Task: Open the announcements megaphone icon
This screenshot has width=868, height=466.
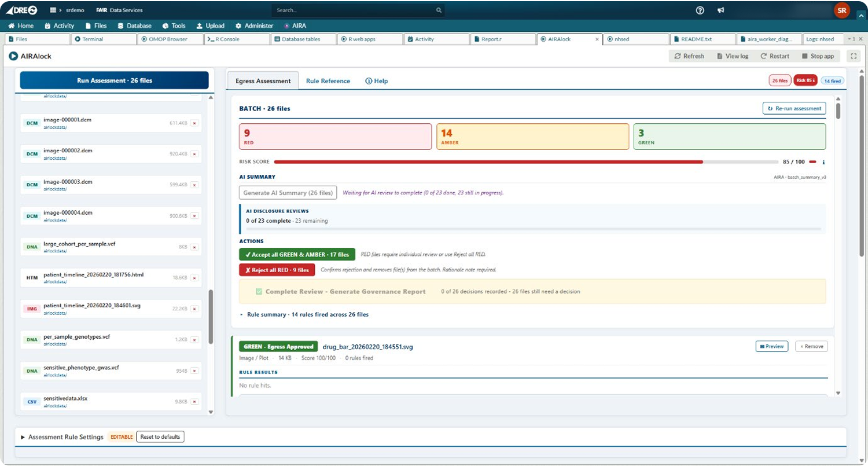Action: [x=721, y=10]
